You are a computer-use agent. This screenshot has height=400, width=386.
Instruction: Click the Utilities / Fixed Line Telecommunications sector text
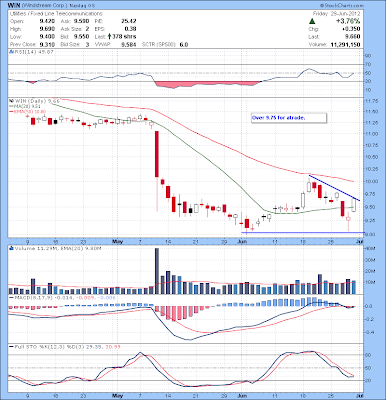(x=56, y=14)
